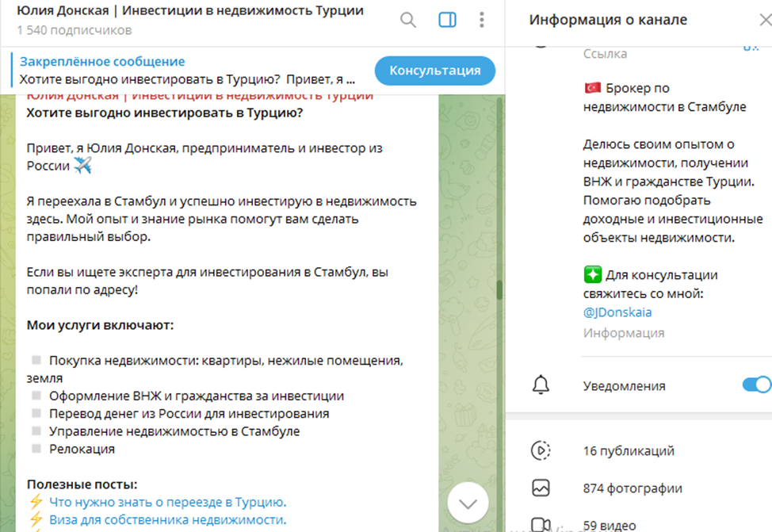Open search in the channel
Image resolution: width=772 pixels, height=532 pixels.
407,20
